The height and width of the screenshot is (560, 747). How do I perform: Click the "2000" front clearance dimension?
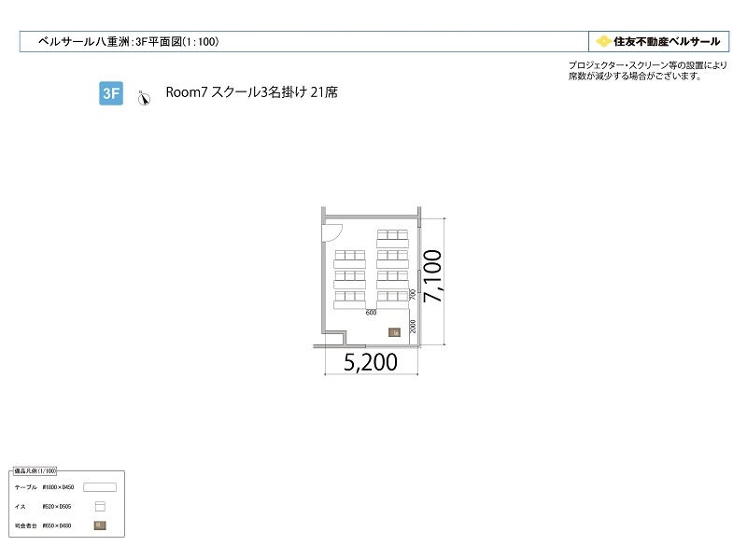pyautogui.click(x=413, y=327)
